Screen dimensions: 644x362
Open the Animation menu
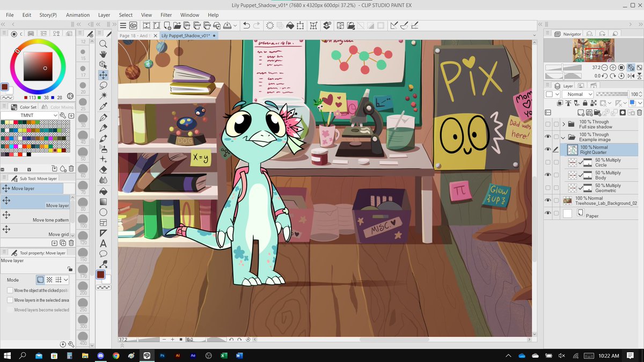pyautogui.click(x=78, y=15)
